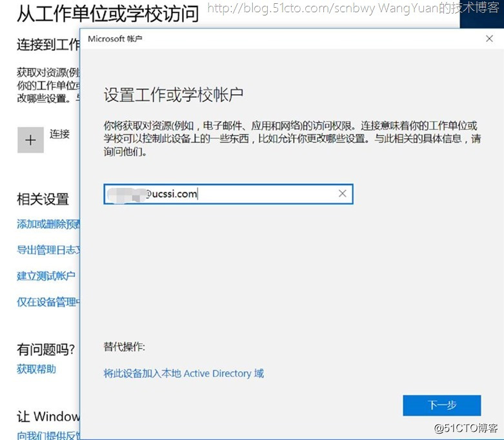The height and width of the screenshot is (440, 504).
Task: Open the 建立测试帐户 link
Action: [x=46, y=275]
